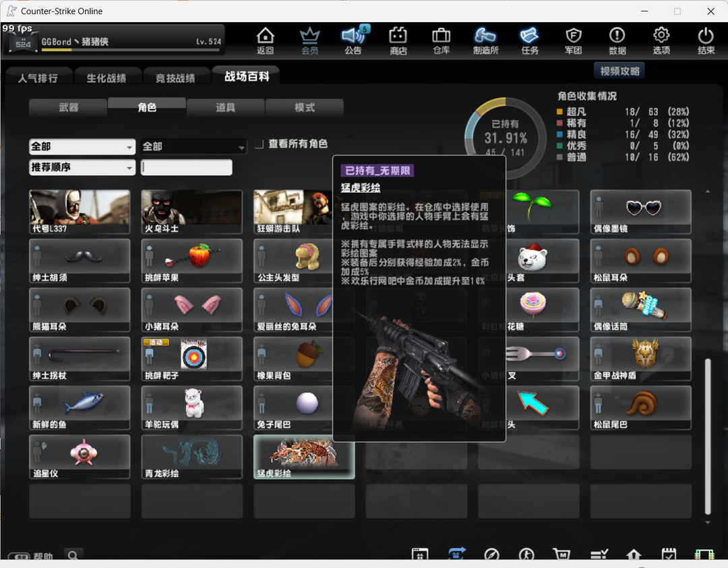Select the 兔子尾巴 bunny tail item
This screenshot has width=728, height=568.
(293, 408)
